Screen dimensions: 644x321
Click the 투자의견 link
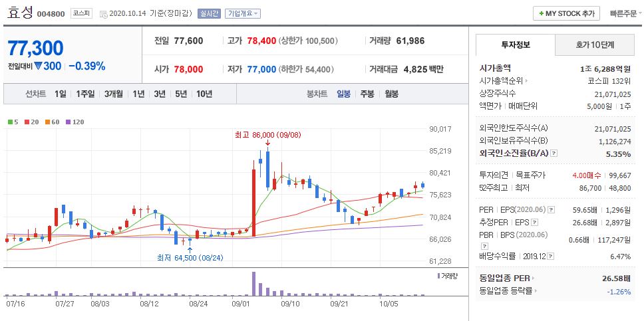(494, 175)
